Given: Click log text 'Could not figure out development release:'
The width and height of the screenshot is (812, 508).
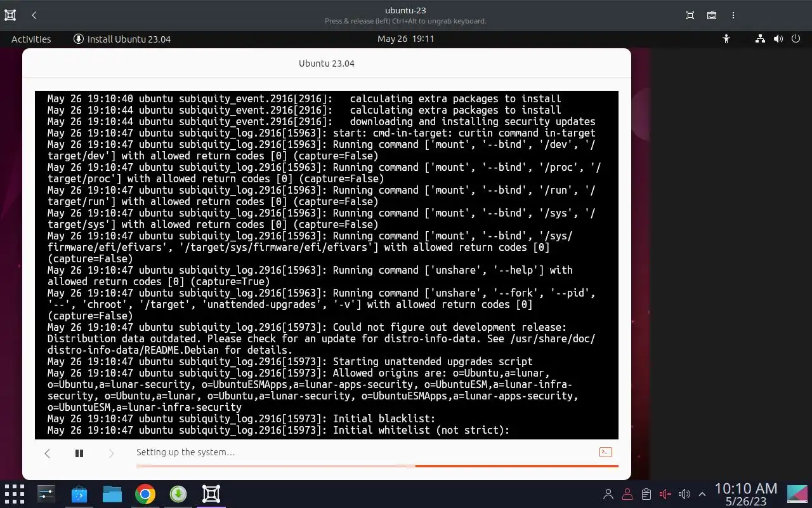Looking at the screenshot, I should click(x=450, y=327).
